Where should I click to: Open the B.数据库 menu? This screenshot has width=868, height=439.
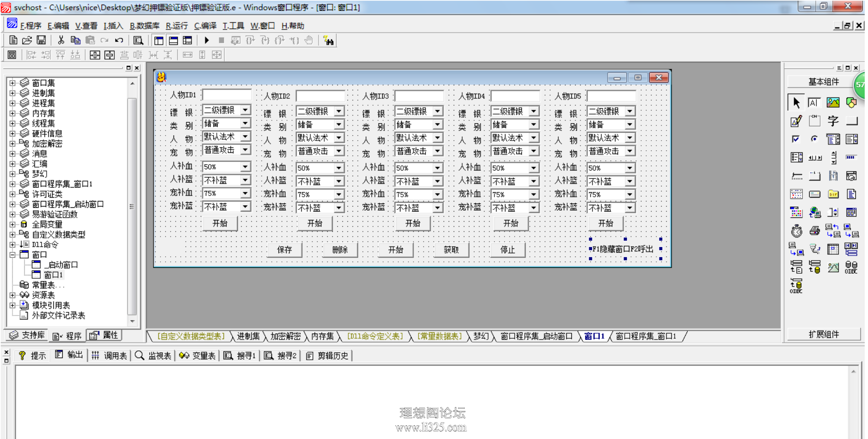tap(145, 26)
